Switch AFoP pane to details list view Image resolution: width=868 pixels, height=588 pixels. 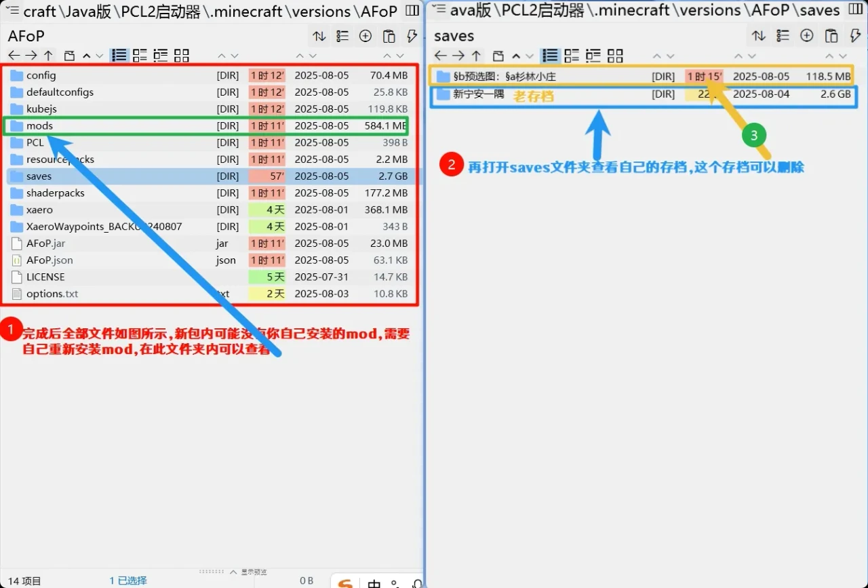pyautogui.click(x=119, y=56)
